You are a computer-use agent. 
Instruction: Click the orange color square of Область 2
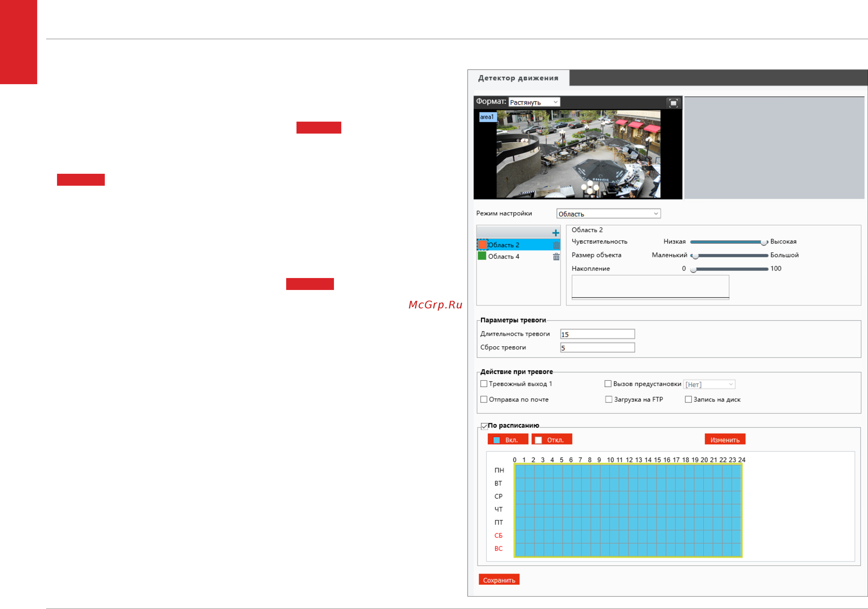click(x=482, y=245)
